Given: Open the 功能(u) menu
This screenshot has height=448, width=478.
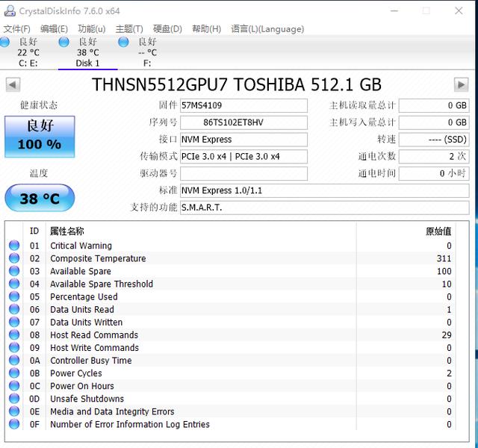Looking at the screenshot, I should (x=91, y=28).
